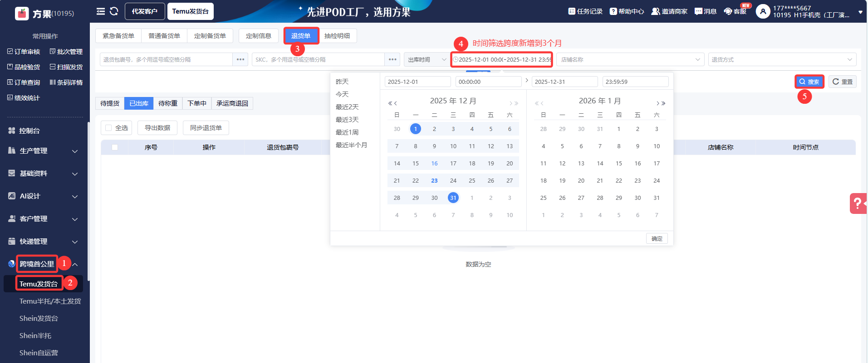Click ellipsis button beside 退货包裹号 field
The image size is (868, 363).
pos(240,59)
